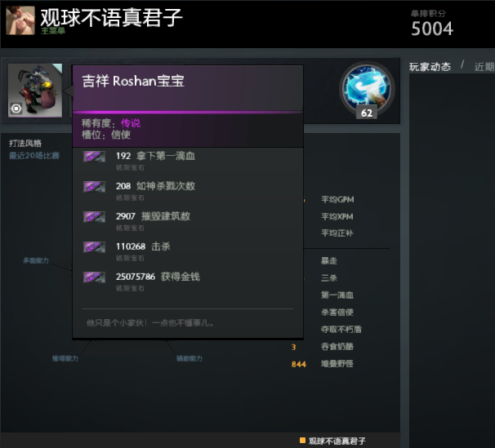The height and width of the screenshot is (448, 495).
Task: Click the level 62 badge icon
Action: pyautogui.click(x=367, y=90)
